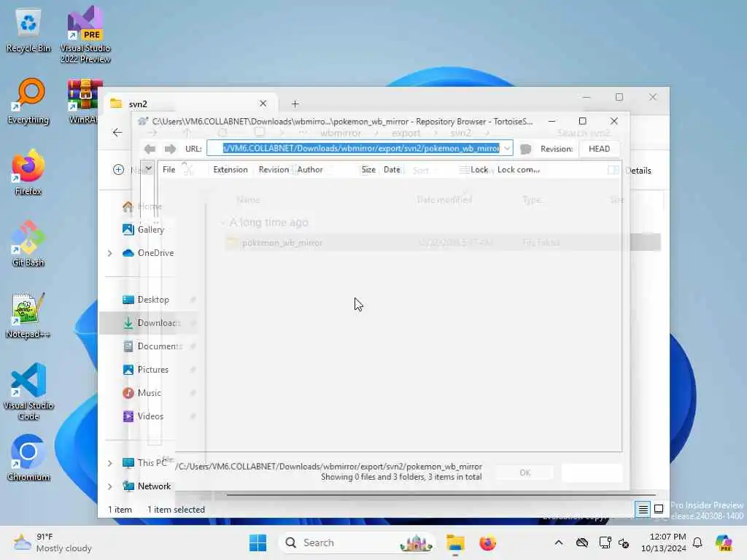Go back in Repository Browser history
This screenshot has width=747, height=560.
pos(150,149)
